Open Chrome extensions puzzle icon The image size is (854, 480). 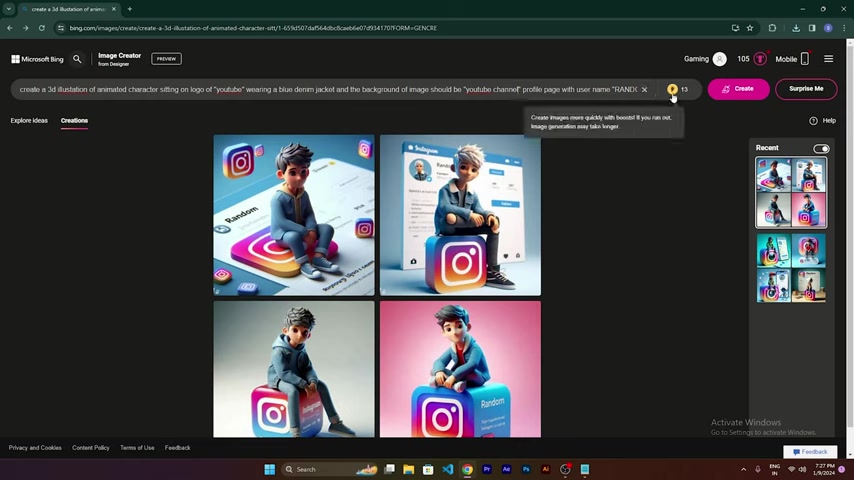click(x=772, y=28)
